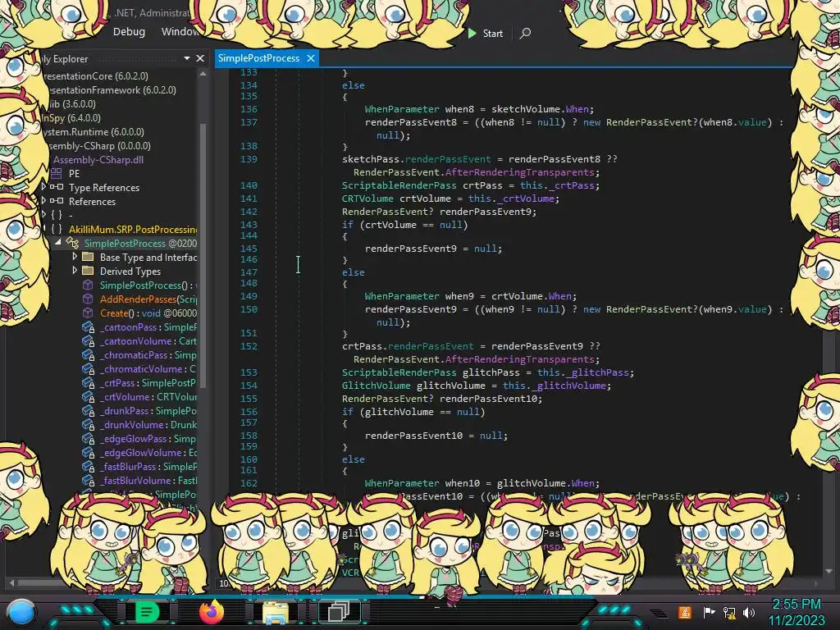Screen dimensions: 840x630
Task: Click code editor scroll-down arrow
Action: 829,571
